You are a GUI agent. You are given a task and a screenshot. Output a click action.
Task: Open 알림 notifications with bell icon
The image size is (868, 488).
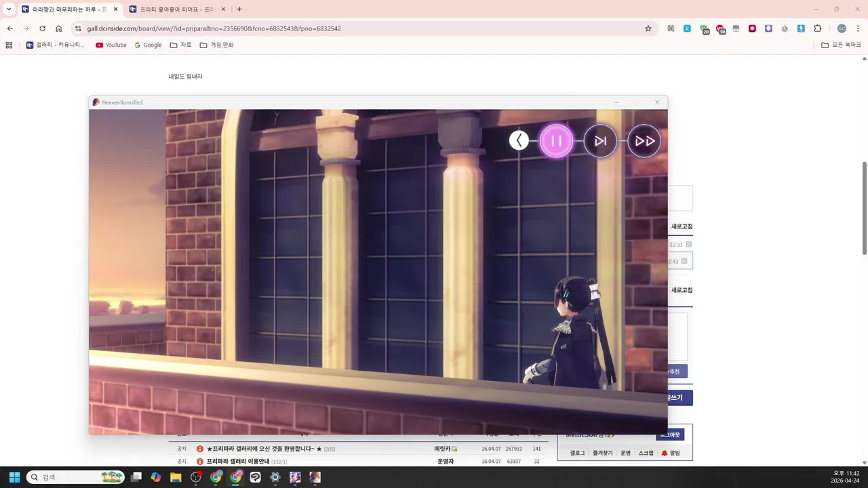point(671,453)
